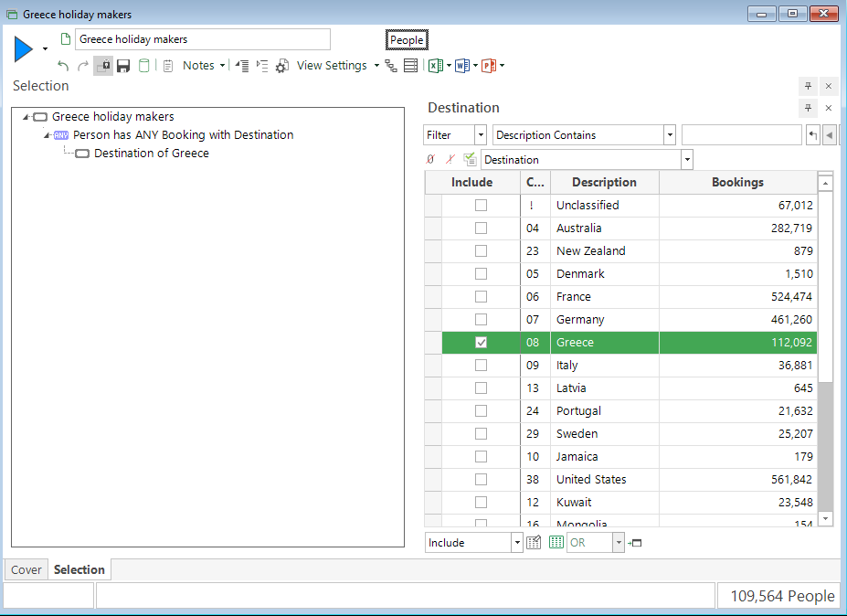This screenshot has width=847, height=616.
Task: Expand the selection tree with the expand-all icon
Action: tap(262, 66)
